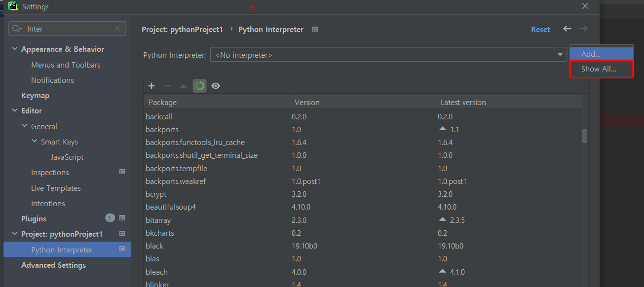Click the settings search field containing Inter
Screen dimensions: 644x287
tap(67, 29)
